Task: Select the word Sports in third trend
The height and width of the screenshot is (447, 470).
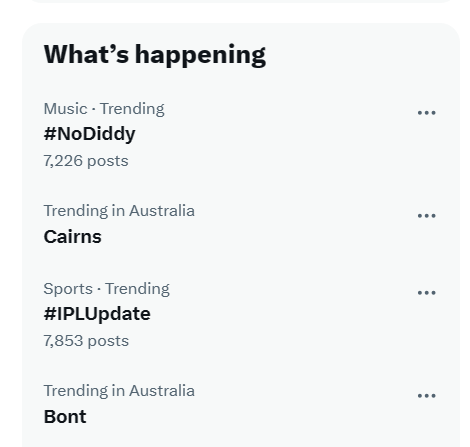Action: tap(68, 289)
